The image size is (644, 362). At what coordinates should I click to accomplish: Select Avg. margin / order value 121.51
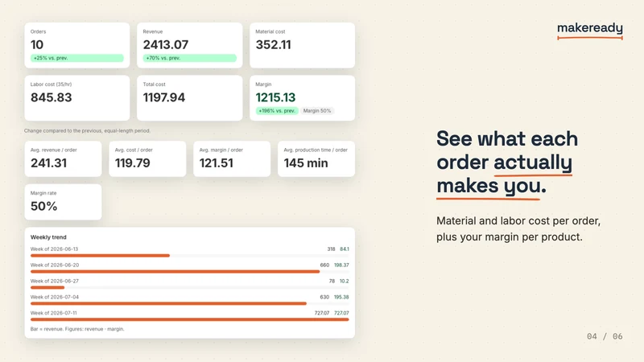coord(216,163)
